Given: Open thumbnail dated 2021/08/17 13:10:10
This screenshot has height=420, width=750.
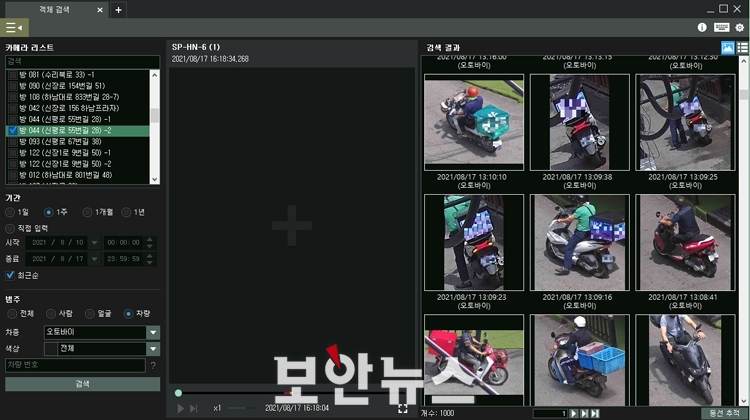Looking at the screenshot, I should click(x=474, y=122).
